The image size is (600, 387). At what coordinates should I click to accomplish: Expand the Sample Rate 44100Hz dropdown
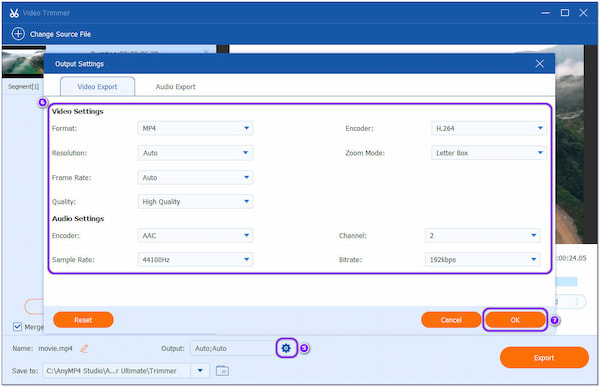coord(195,260)
